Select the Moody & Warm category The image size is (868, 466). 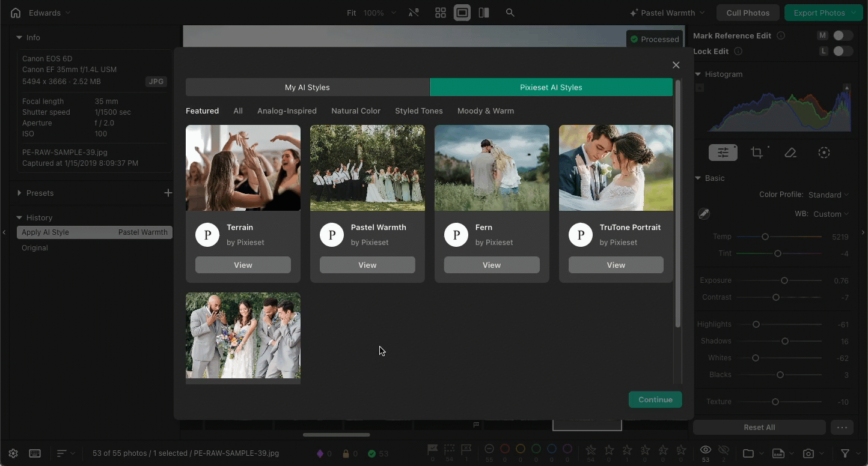click(486, 111)
